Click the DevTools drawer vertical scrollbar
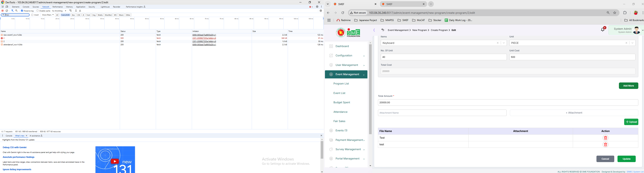The height and width of the screenshot is (173, 644). (x=322, y=150)
